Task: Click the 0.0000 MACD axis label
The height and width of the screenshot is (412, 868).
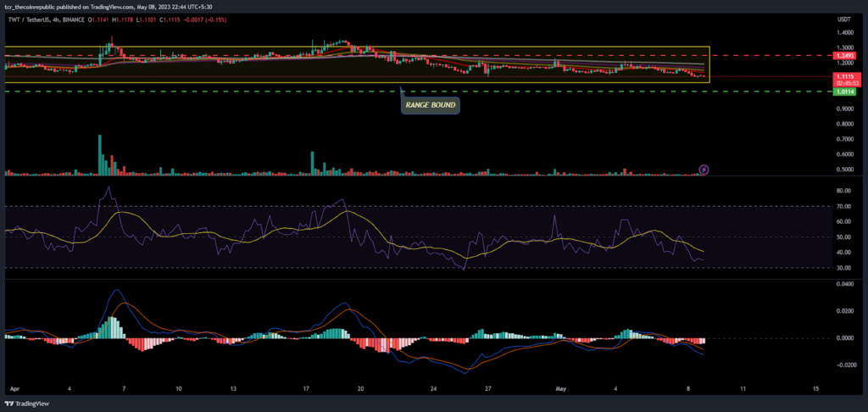Action: pyautogui.click(x=843, y=338)
